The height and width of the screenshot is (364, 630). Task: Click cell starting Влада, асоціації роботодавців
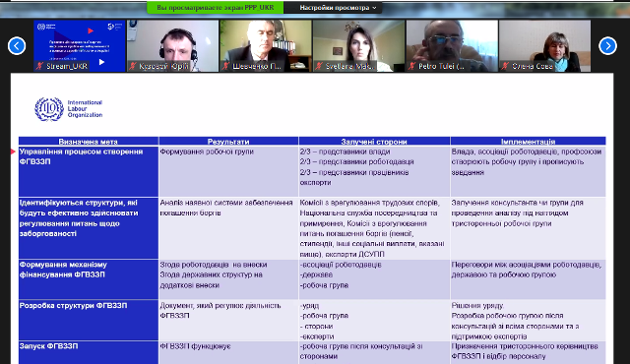click(x=528, y=171)
